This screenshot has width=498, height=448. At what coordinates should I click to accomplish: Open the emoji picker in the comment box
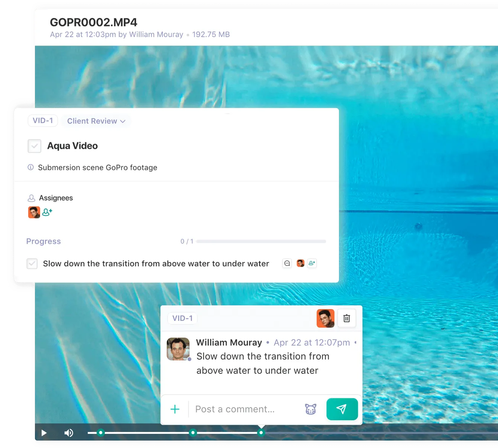(x=310, y=409)
